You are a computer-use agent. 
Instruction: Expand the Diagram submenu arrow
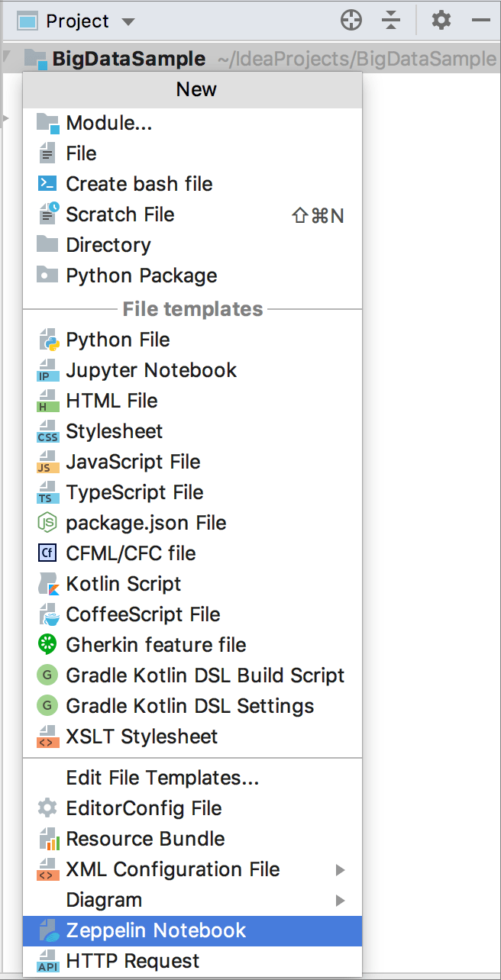pyautogui.click(x=341, y=901)
